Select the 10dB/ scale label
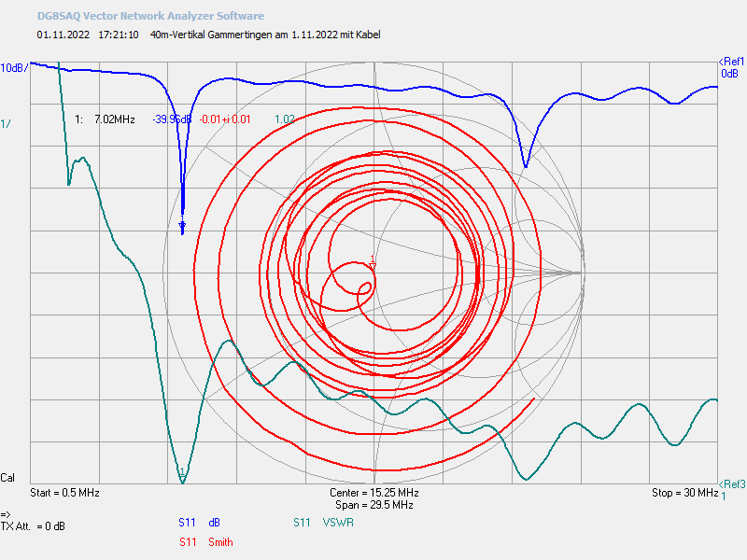Screen dimensions: 747x560 point(14,68)
